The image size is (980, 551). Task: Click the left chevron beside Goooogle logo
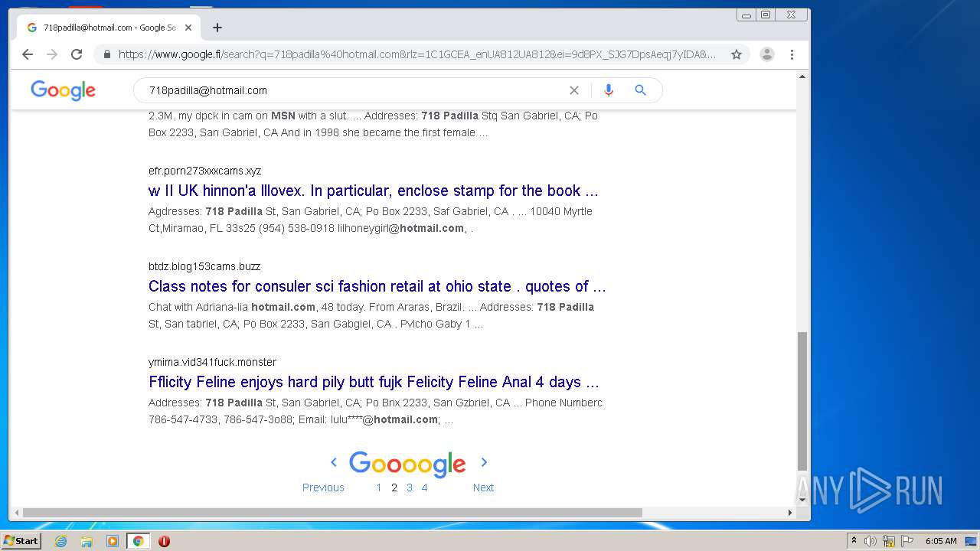334,462
